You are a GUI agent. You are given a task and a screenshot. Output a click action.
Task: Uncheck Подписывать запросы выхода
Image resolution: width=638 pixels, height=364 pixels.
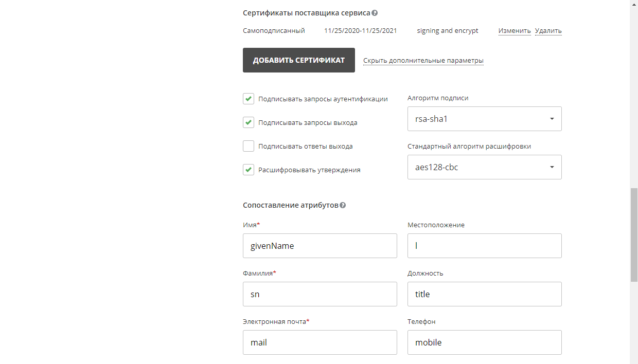click(249, 122)
